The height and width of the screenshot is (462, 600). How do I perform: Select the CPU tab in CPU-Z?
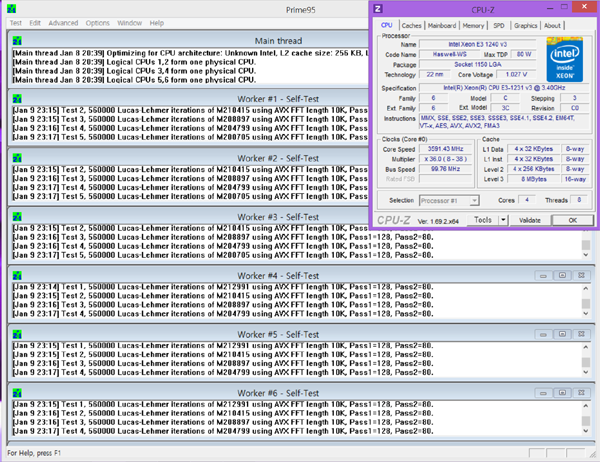pyautogui.click(x=386, y=25)
